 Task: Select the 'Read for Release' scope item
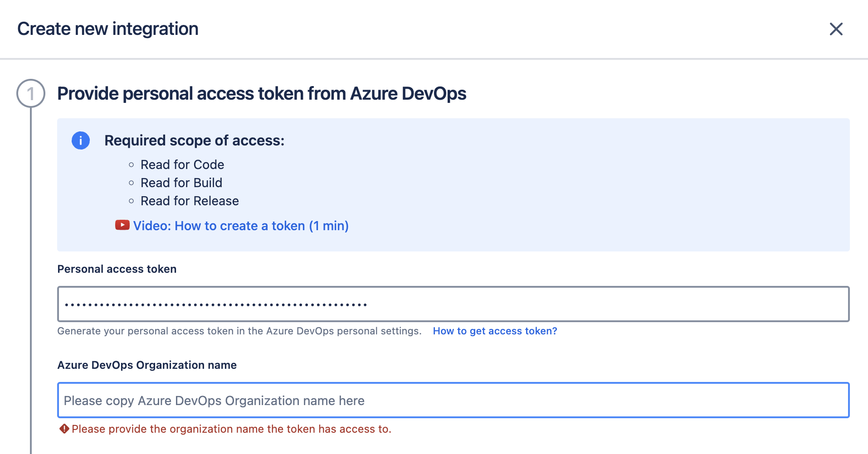[190, 201]
